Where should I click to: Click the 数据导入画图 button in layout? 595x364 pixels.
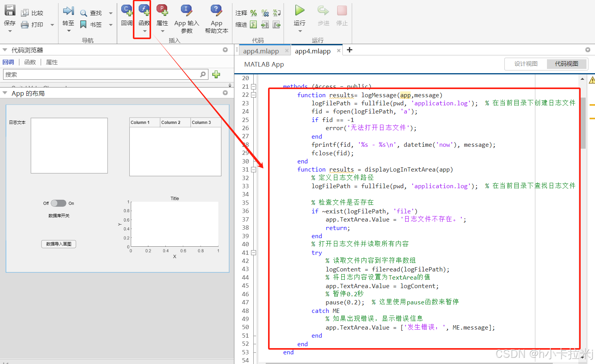tap(58, 244)
